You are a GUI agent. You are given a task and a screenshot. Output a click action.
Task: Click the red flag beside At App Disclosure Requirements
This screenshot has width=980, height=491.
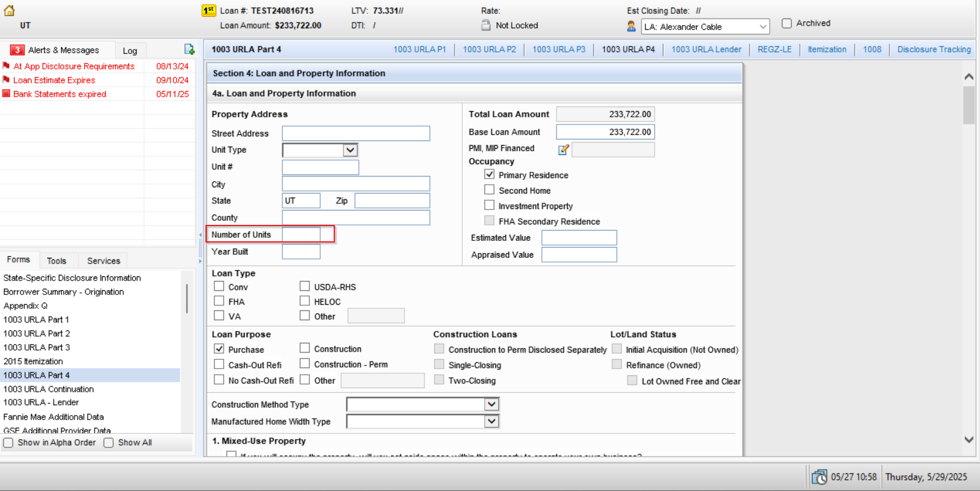(6, 66)
